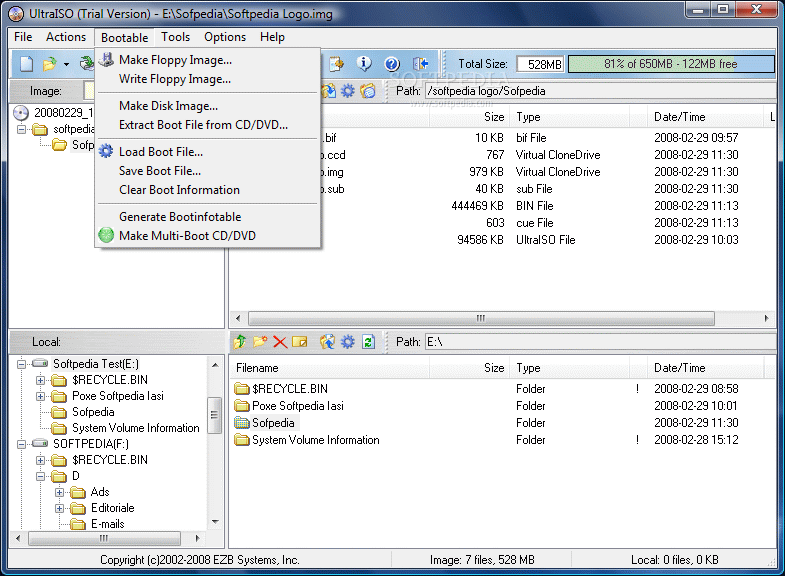
Task: Open the dropdown arrow beside Open icon
Action: click(66, 65)
